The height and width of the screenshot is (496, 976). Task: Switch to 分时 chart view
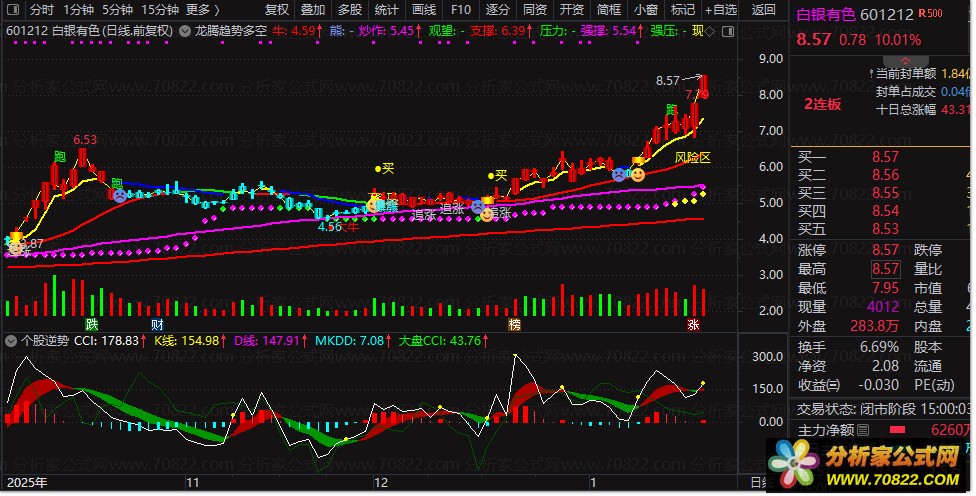point(42,9)
